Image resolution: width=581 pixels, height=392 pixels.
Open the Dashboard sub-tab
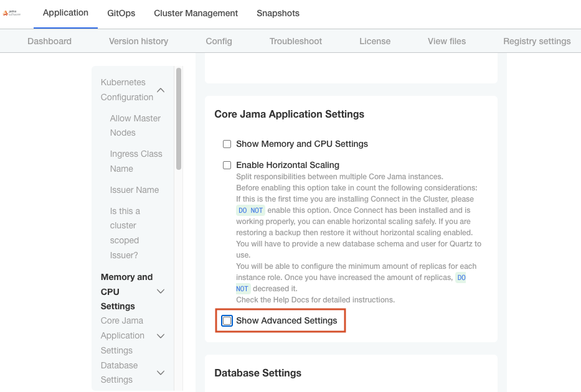point(49,41)
